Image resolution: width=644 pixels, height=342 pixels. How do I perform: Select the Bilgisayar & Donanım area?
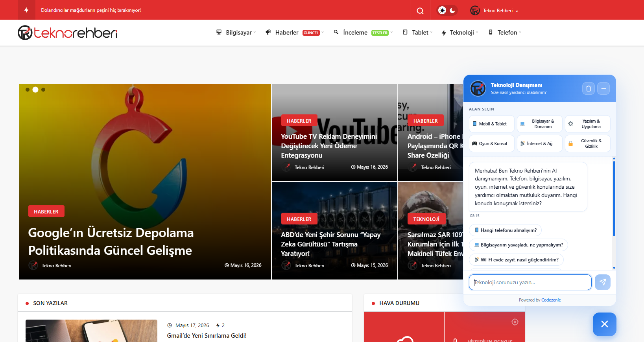pyautogui.click(x=540, y=124)
